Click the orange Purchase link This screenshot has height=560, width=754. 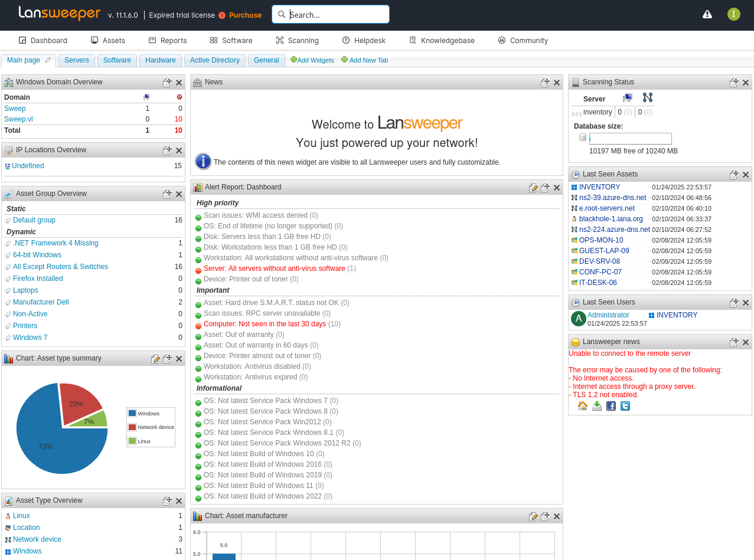(x=245, y=15)
